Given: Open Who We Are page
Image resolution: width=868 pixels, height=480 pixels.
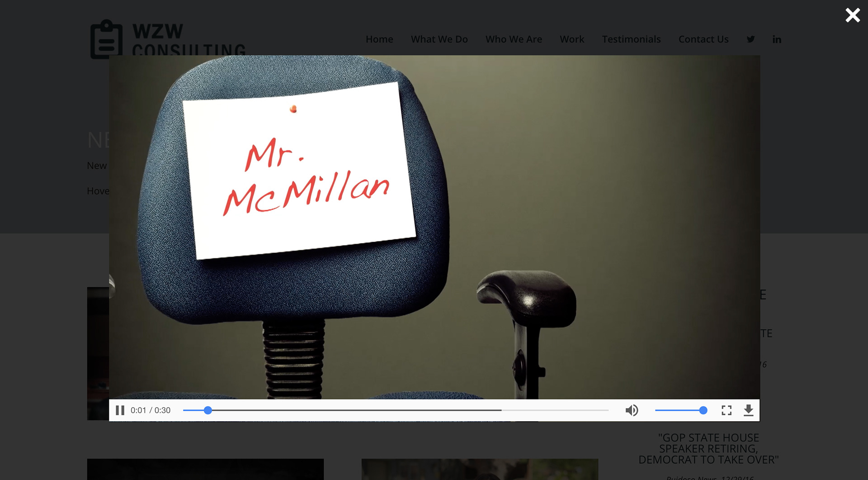Looking at the screenshot, I should click(x=514, y=39).
